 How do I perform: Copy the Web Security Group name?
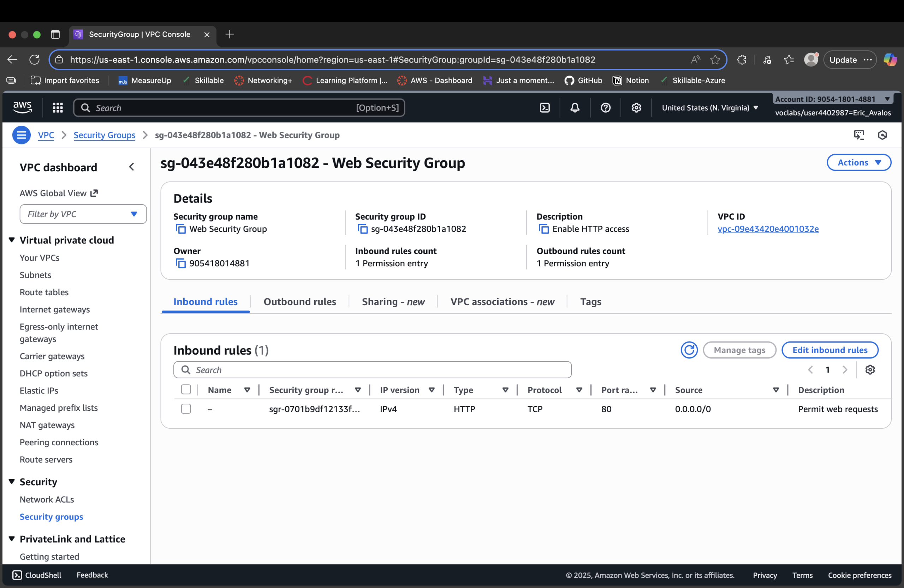180,229
